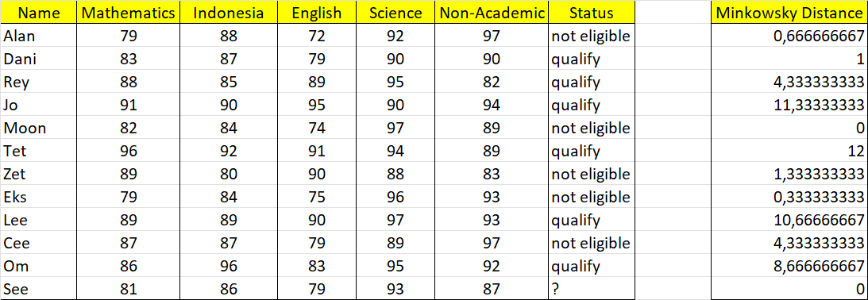The image size is (868, 300).
Task: Select the English header cell
Action: (x=317, y=13)
